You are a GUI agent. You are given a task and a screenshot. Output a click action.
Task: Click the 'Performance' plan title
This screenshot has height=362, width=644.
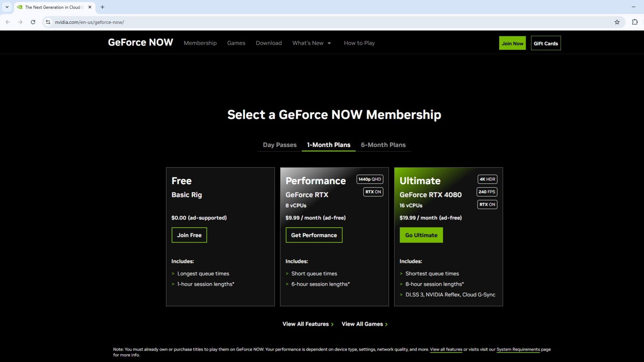click(316, 181)
